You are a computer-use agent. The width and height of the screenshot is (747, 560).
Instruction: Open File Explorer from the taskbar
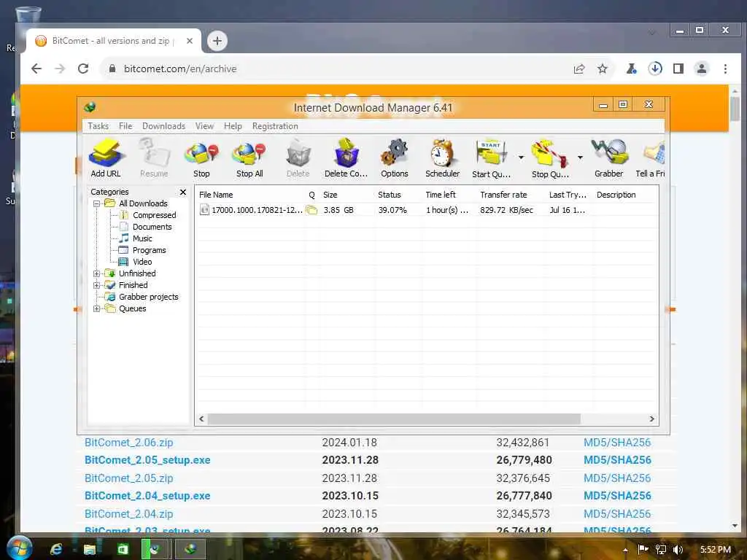[x=90, y=550]
